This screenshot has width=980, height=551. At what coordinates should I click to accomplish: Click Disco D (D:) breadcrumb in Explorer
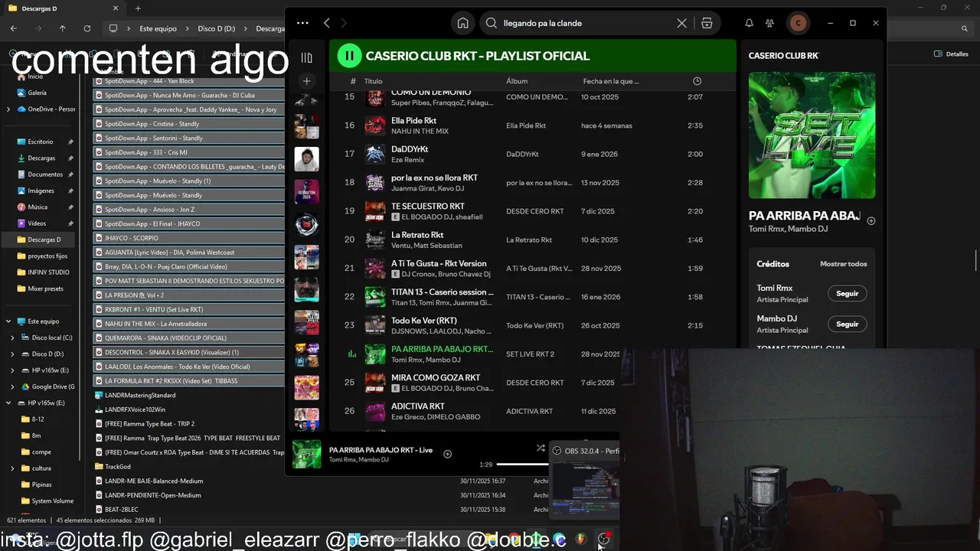click(x=217, y=28)
